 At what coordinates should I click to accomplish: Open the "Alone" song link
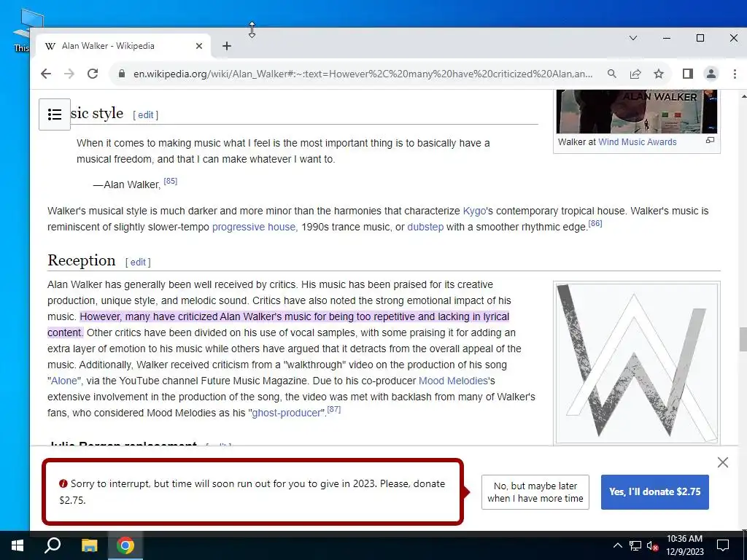coord(64,381)
